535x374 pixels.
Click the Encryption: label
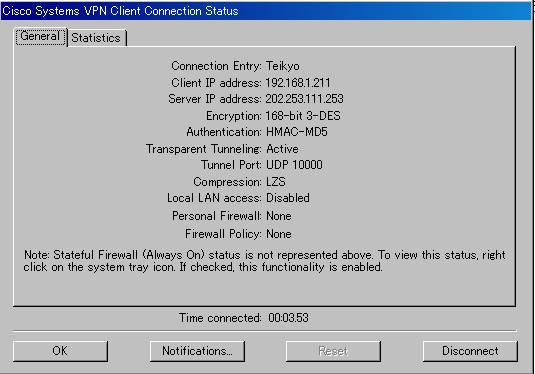point(234,116)
